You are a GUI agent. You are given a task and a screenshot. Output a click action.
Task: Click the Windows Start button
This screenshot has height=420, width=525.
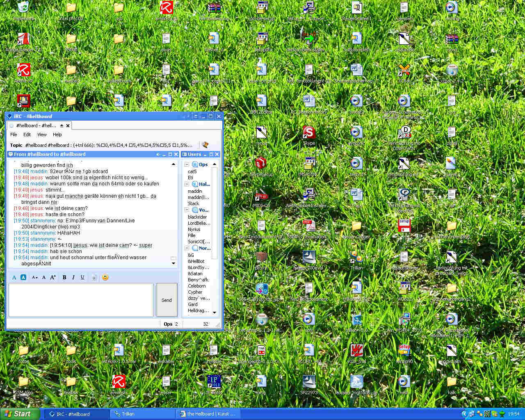pyautogui.click(x=20, y=414)
